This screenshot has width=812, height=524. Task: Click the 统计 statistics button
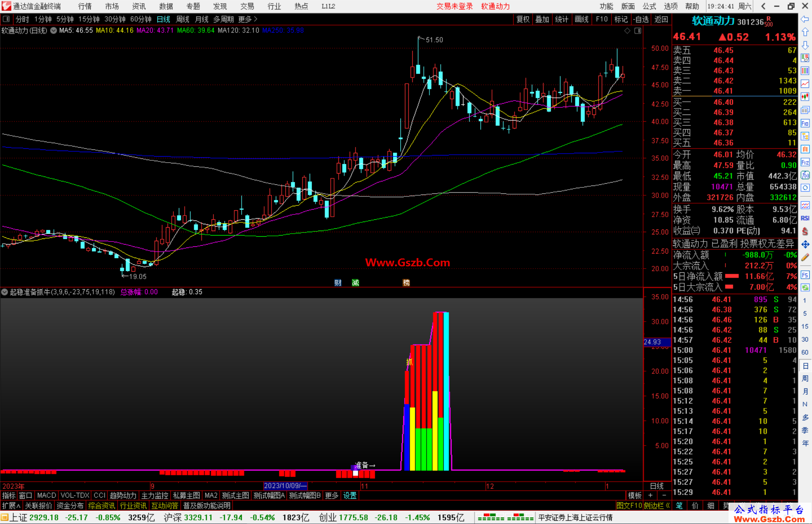point(562,19)
